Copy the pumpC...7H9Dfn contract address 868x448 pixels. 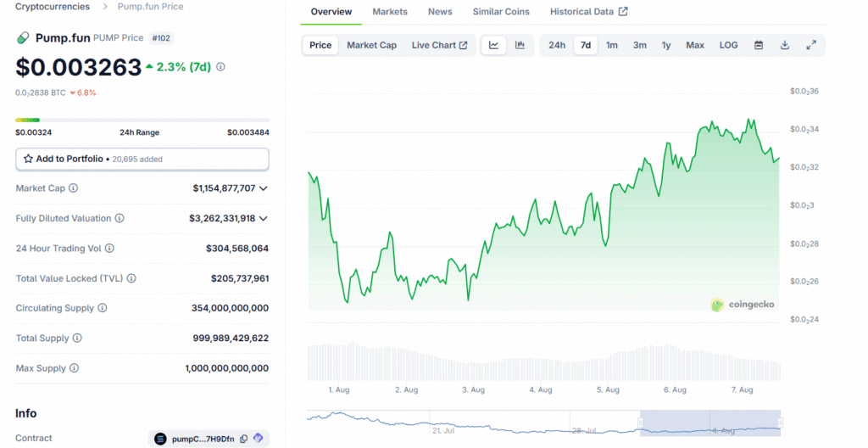(243, 439)
